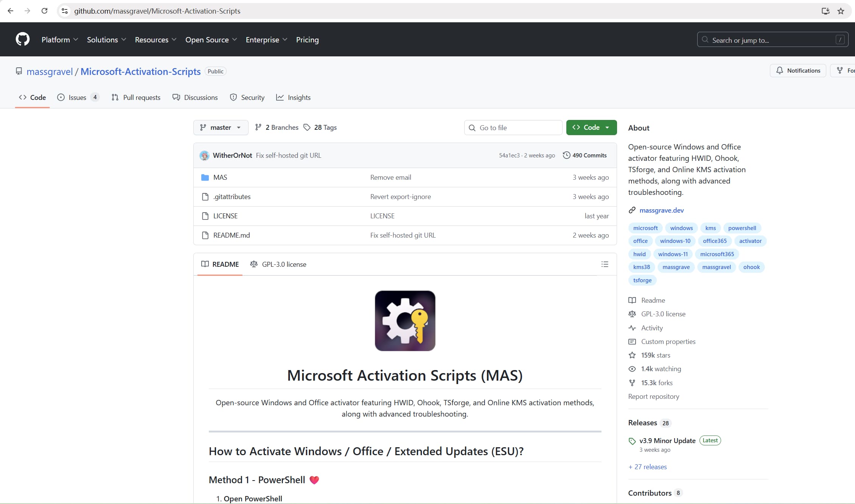
Task: Click the notifications bell icon
Action: [x=780, y=70]
